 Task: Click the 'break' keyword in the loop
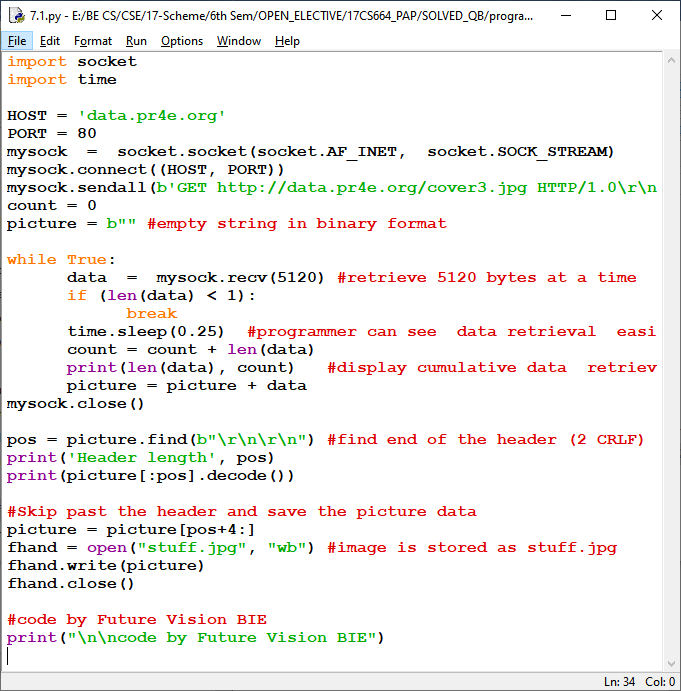(151, 313)
